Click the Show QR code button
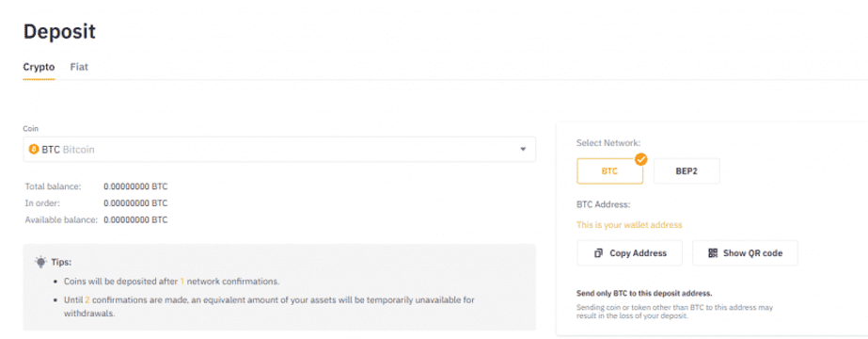 coord(745,253)
